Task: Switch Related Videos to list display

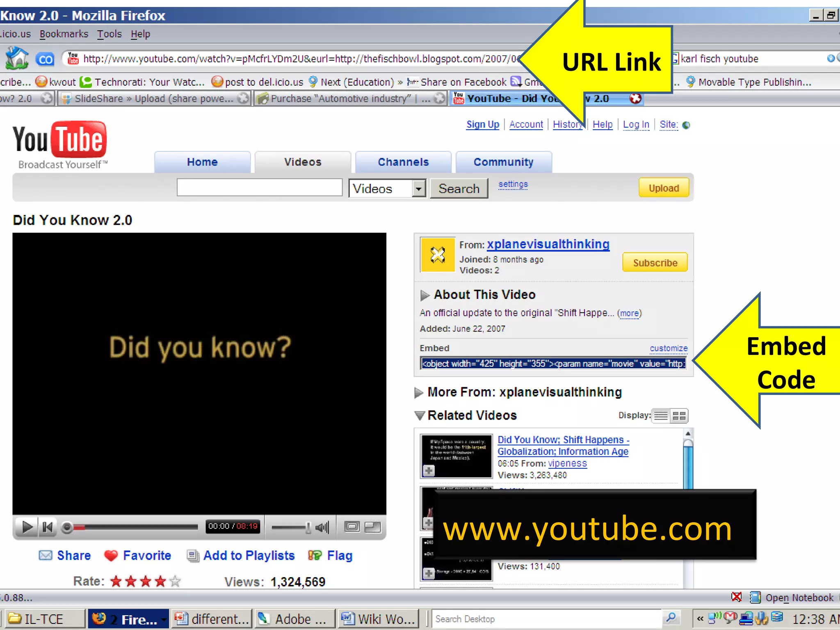Action: [x=661, y=416]
